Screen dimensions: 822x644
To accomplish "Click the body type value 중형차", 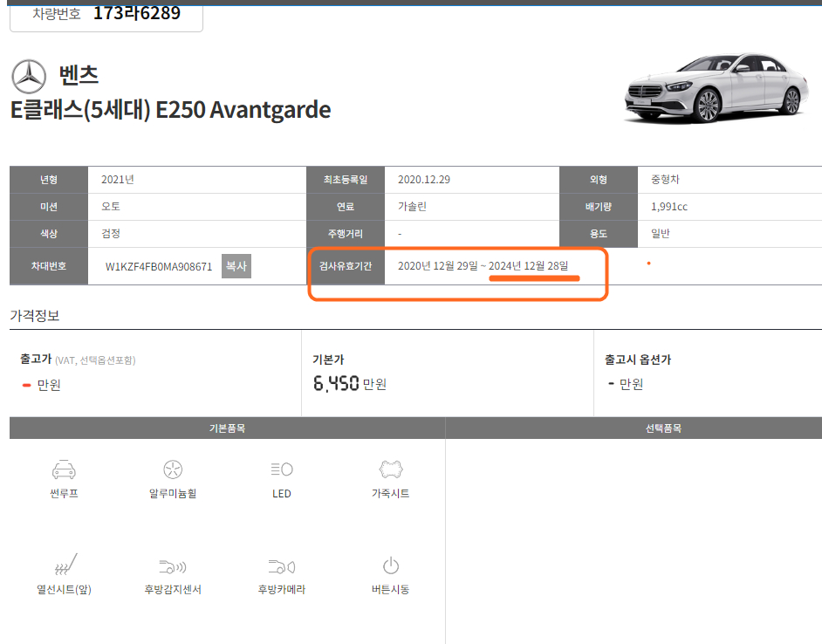I will coord(665,180).
